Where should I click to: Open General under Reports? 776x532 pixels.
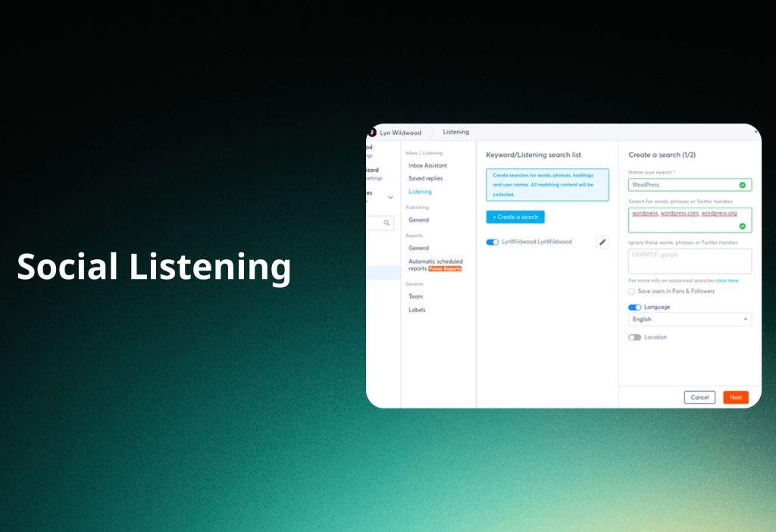click(x=418, y=248)
